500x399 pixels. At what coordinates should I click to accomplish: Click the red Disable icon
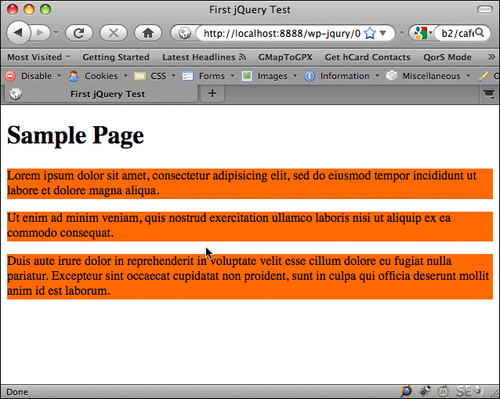point(10,76)
